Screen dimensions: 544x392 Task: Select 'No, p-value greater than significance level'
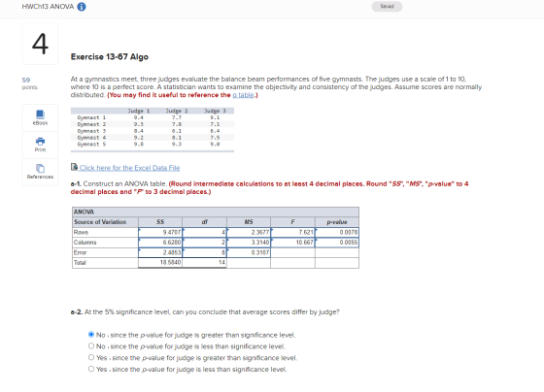pos(91,335)
